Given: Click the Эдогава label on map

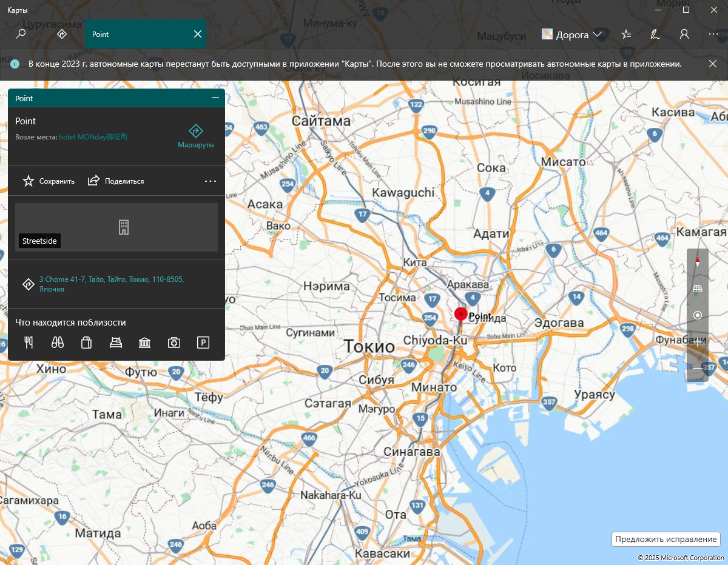Looking at the screenshot, I should click(559, 323).
